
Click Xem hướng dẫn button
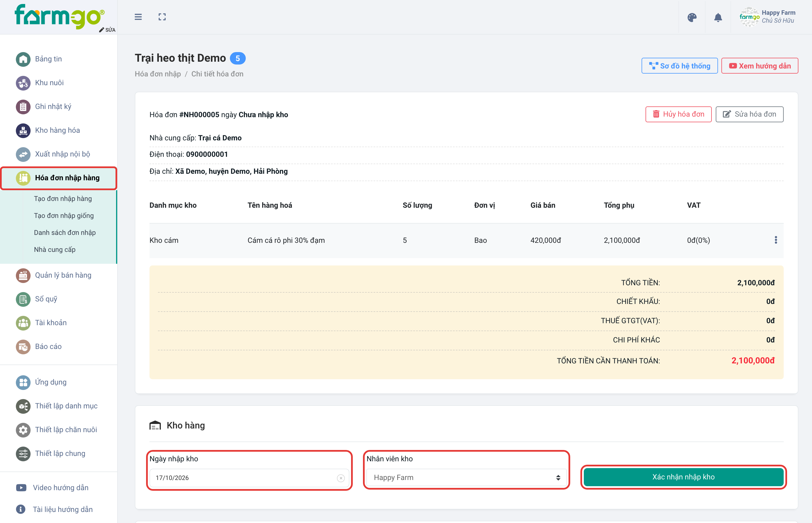759,66
